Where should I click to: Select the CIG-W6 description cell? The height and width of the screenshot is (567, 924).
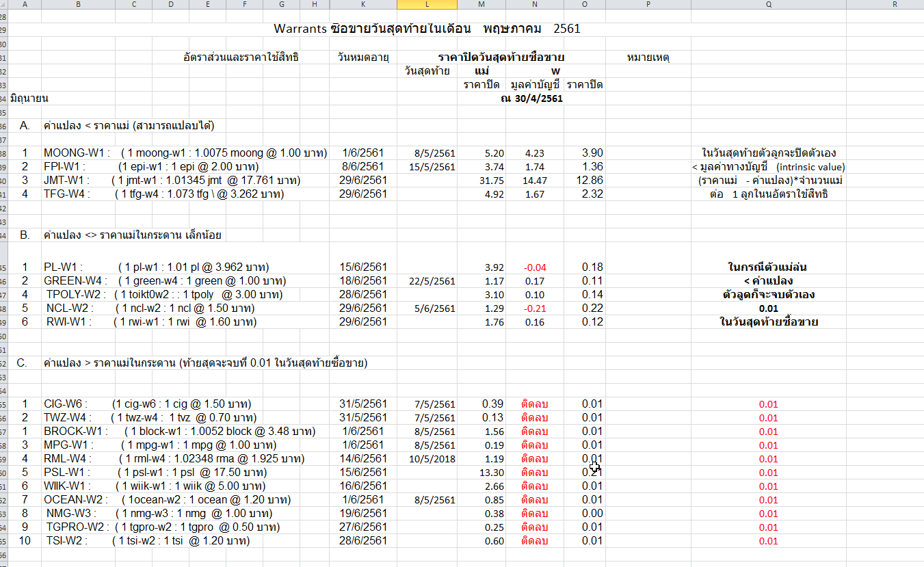147,404
